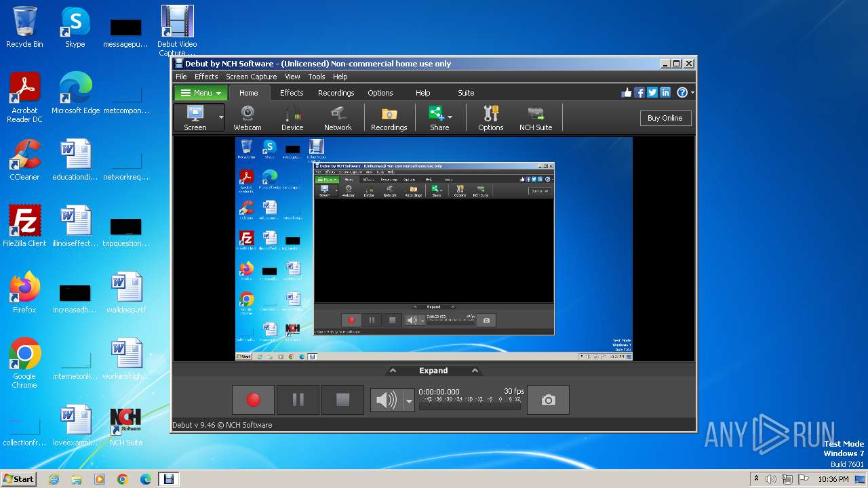Share on Facebook icon
868x488 pixels.
pyautogui.click(x=639, y=93)
